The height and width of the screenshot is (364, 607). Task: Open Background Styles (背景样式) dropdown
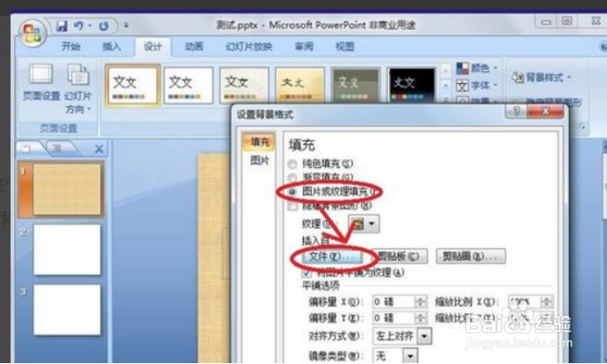[x=542, y=78]
